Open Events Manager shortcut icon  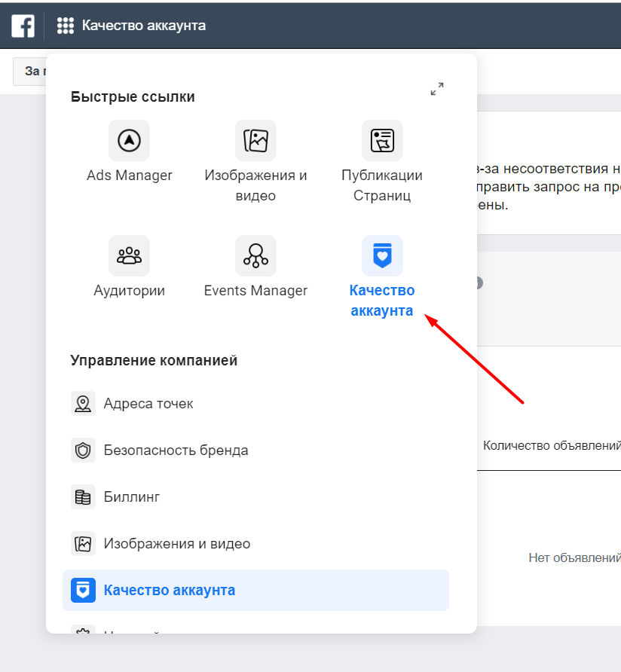point(255,256)
